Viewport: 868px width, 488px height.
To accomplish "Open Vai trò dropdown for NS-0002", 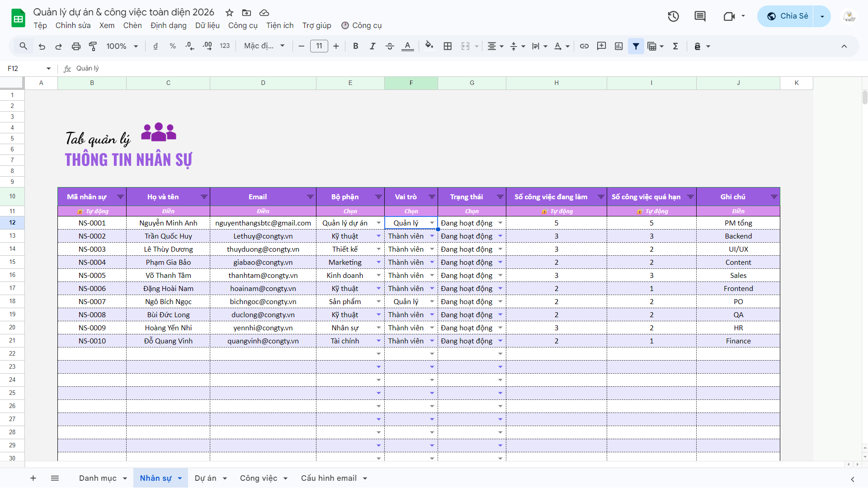I will [432, 236].
